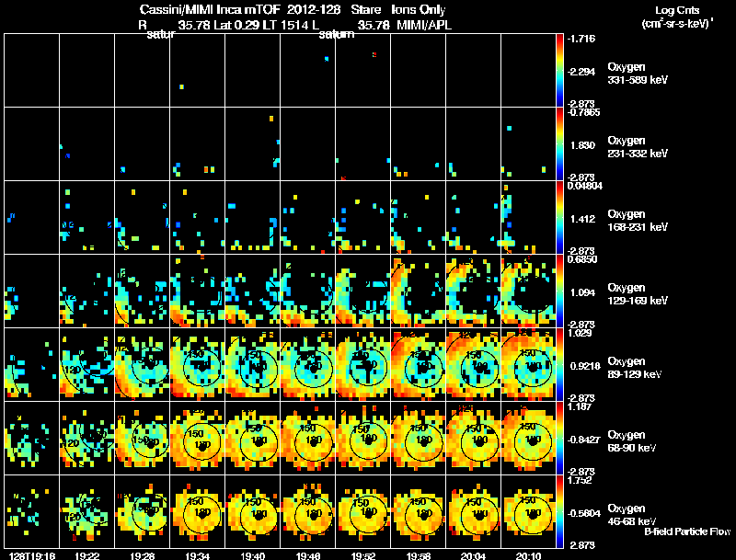Click the Oxygen 231-332 keV label
Viewport: 736px width, 560px height.
[x=637, y=147]
